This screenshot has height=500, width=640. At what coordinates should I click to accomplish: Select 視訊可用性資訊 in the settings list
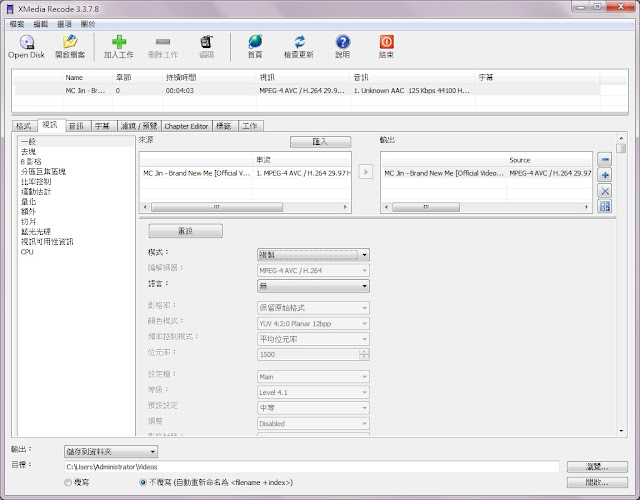[47, 242]
